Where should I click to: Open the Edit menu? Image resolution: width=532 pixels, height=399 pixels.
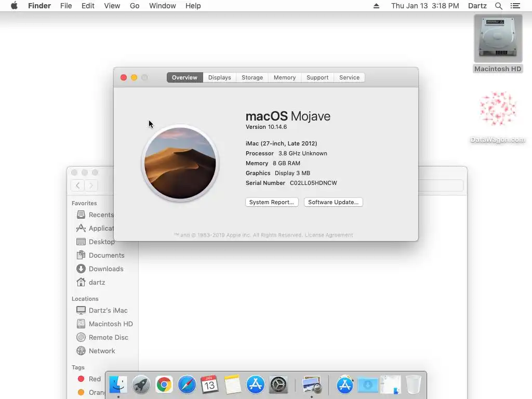88,6
